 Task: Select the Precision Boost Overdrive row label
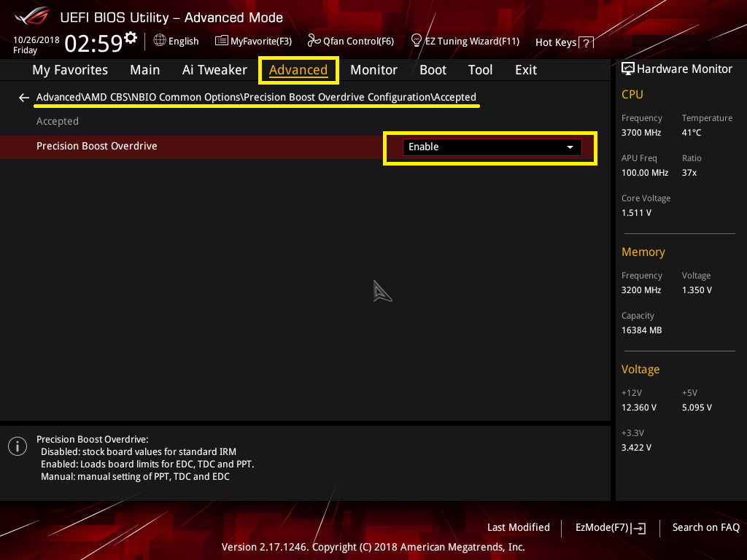coord(97,146)
